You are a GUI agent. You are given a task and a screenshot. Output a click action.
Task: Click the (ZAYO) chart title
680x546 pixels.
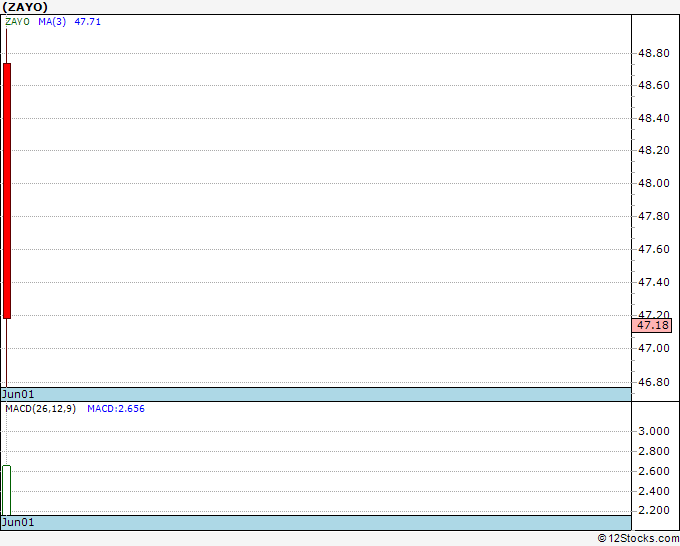click(25, 7)
